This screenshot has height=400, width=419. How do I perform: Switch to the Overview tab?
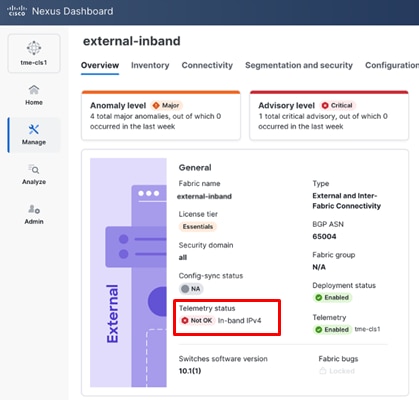point(100,65)
